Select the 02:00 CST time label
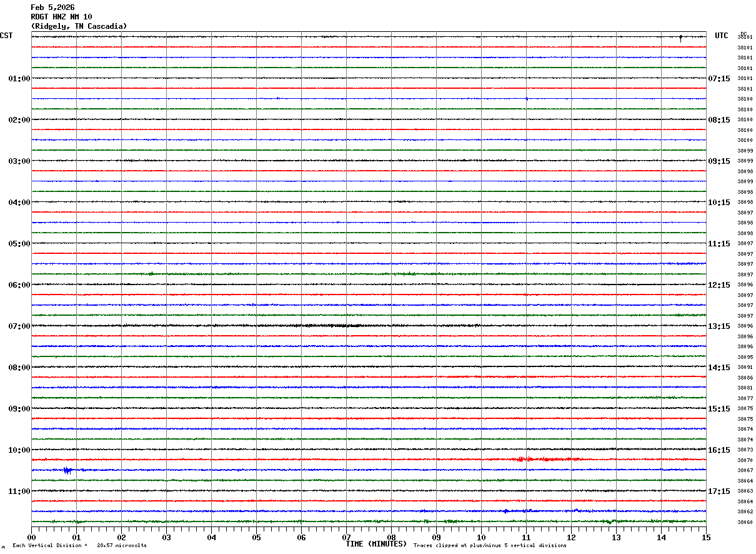The height and width of the screenshot is (554, 756). pyautogui.click(x=19, y=120)
